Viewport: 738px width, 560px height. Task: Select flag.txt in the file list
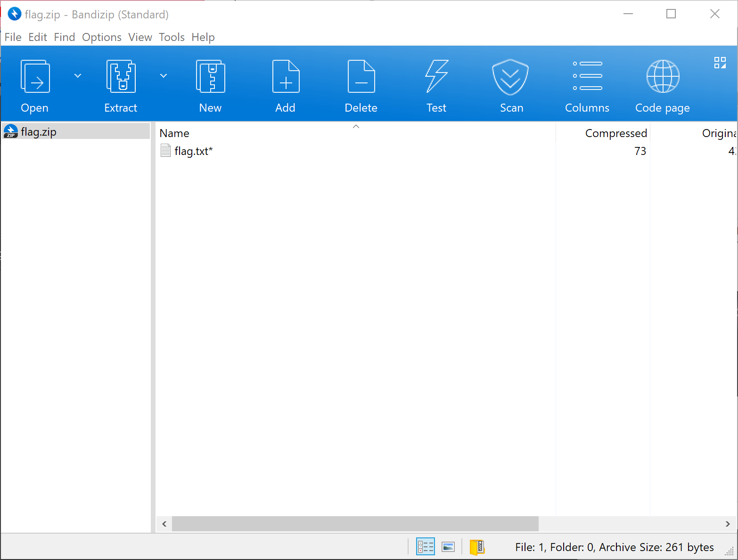[x=193, y=151]
